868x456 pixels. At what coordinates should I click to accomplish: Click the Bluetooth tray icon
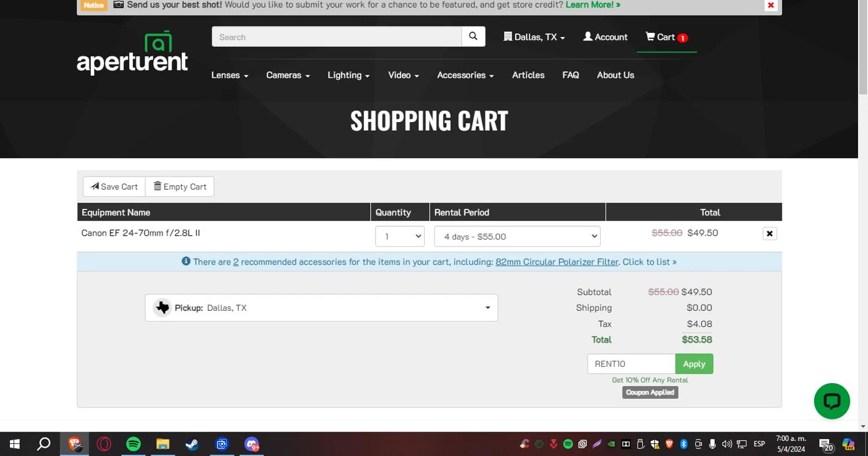coord(683,444)
